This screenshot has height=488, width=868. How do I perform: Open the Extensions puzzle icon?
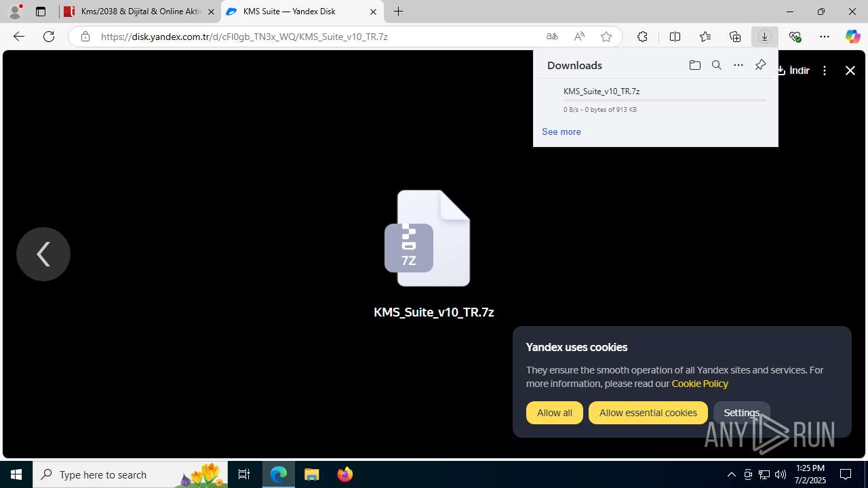pyautogui.click(x=642, y=37)
